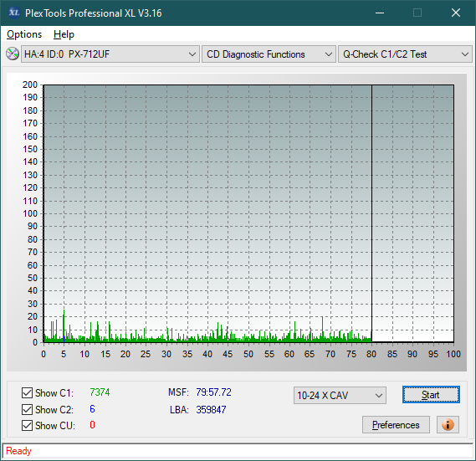Close the PlexTools Professional window

pyautogui.click(x=456, y=13)
